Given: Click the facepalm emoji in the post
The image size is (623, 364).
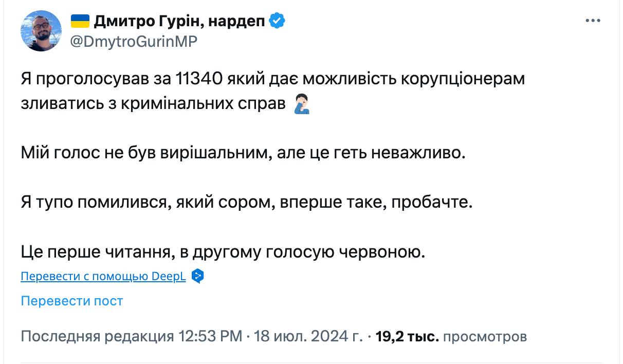Looking at the screenshot, I should 301,104.
